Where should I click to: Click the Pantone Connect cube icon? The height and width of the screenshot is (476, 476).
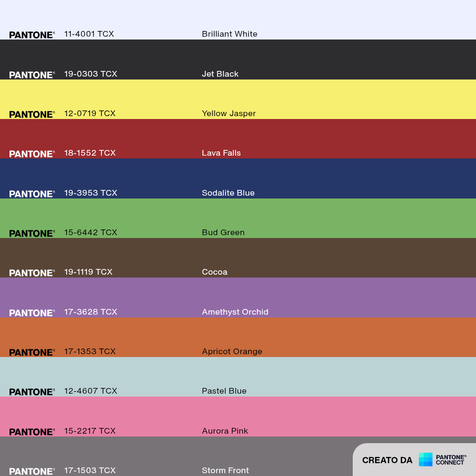point(425,459)
